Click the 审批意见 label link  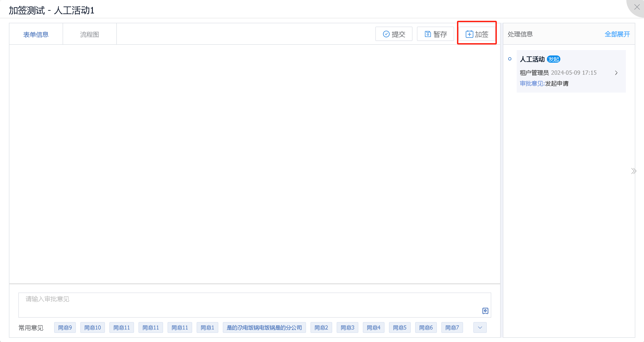532,83
